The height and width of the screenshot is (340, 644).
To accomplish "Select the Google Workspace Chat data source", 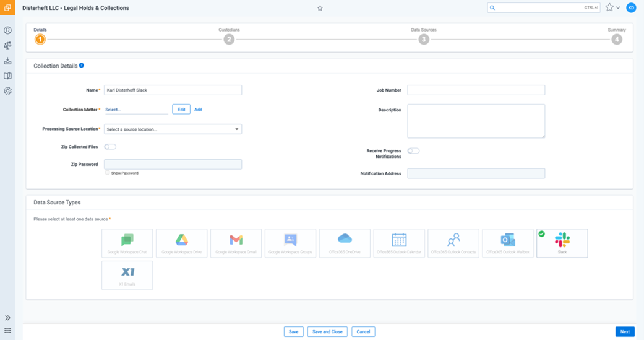I will click(127, 243).
